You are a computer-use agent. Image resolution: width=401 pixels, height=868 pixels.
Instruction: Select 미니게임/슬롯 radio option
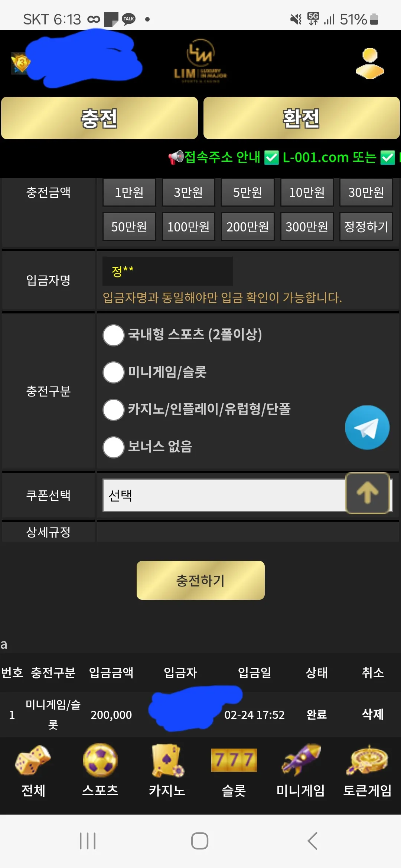(x=113, y=372)
